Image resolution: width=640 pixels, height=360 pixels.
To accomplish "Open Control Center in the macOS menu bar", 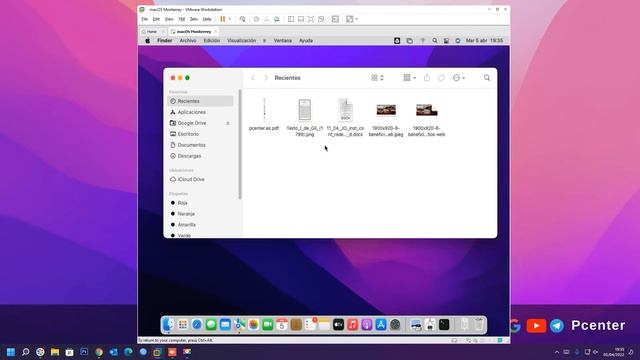I will click(x=446, y=40).
